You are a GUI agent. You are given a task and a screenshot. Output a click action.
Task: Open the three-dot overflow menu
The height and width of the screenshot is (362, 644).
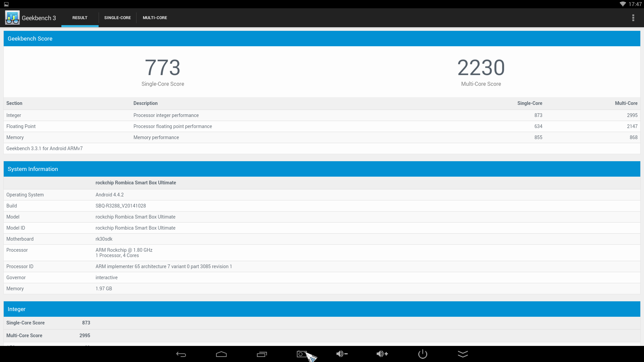click(x=633, y=18)
